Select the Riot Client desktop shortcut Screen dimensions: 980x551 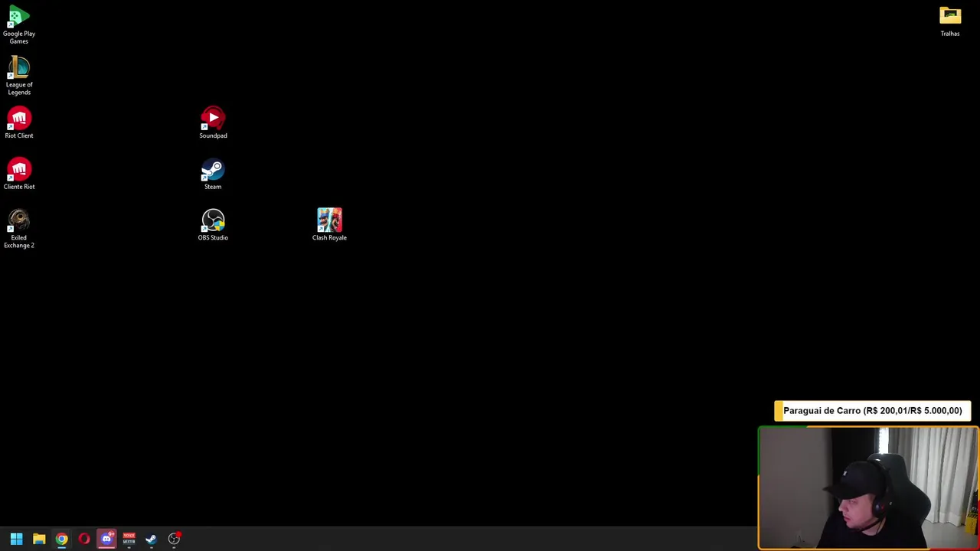point(19,123)
